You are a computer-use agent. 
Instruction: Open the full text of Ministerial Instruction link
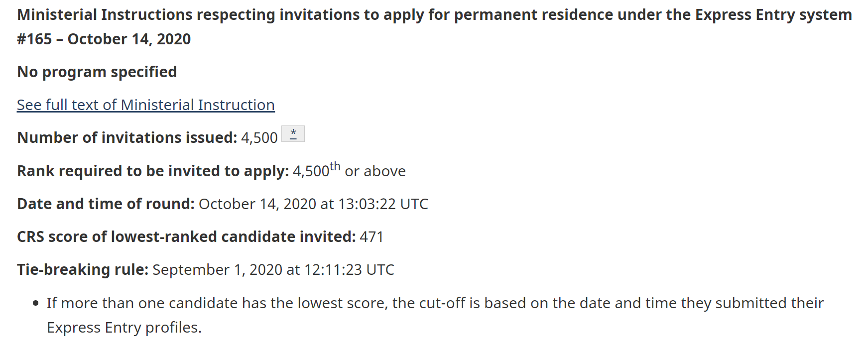[x=145, y=105]
